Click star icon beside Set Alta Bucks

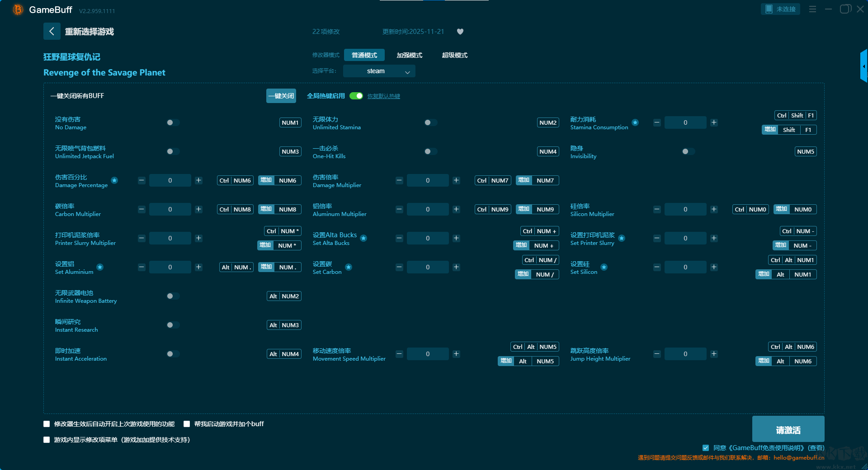tap(363, 238)
